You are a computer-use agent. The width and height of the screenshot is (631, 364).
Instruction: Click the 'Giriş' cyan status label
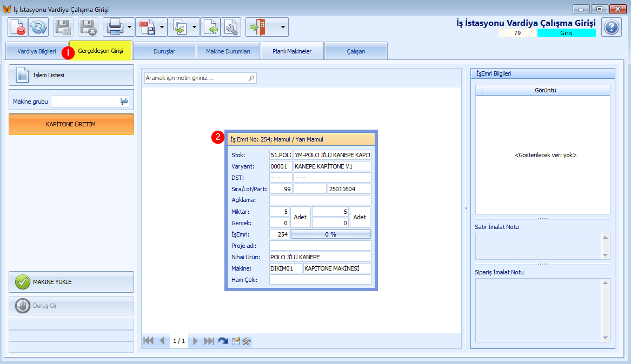pyautogui.click(x=566, y=33)
